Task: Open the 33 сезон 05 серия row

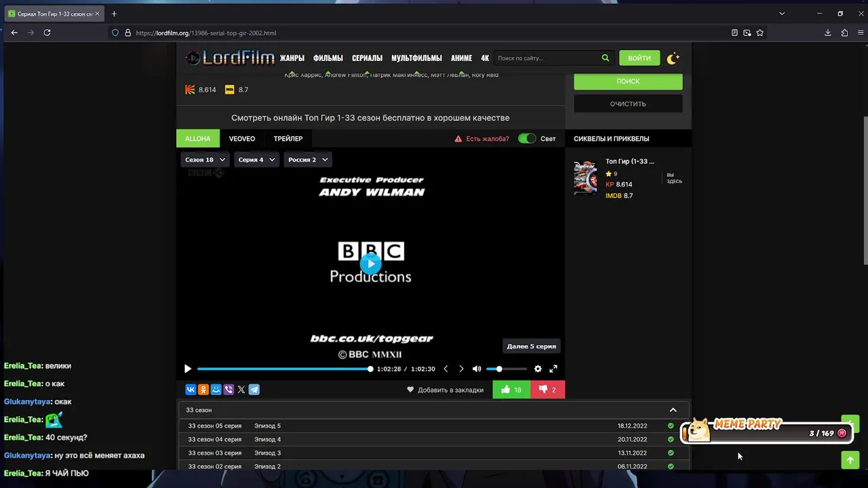Action: pyautogui.click(x=434, y=426)
